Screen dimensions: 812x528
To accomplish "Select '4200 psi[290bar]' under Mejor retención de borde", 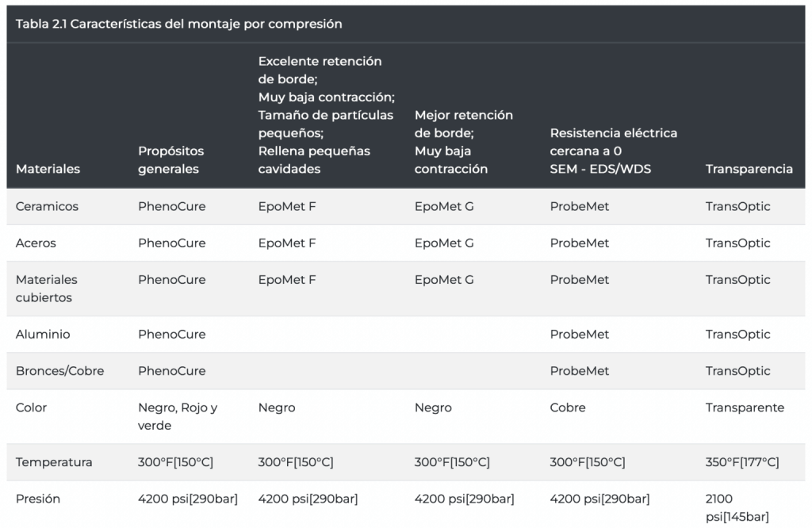I will pyautogui.click(x=464, y=499).
